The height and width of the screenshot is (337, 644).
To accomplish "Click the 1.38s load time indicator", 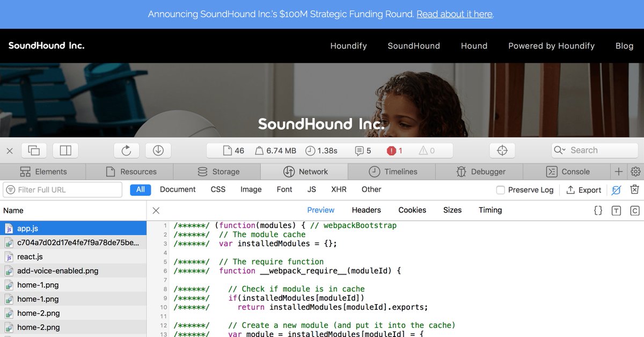I will coord(321,151).
